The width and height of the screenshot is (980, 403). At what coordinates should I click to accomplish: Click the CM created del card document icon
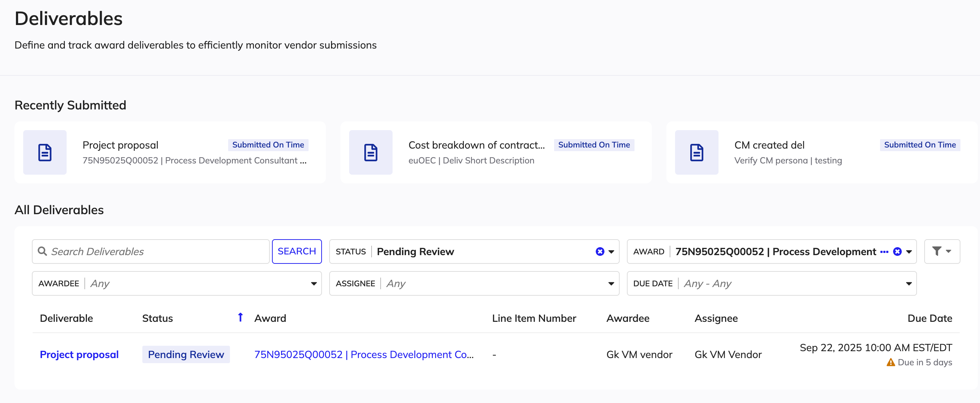click(696, 153)
